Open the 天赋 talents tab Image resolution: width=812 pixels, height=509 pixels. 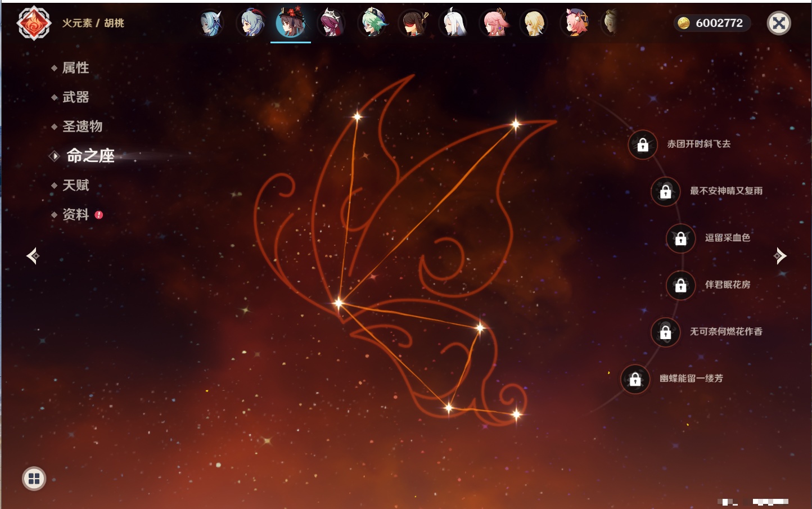coord(75,185)
